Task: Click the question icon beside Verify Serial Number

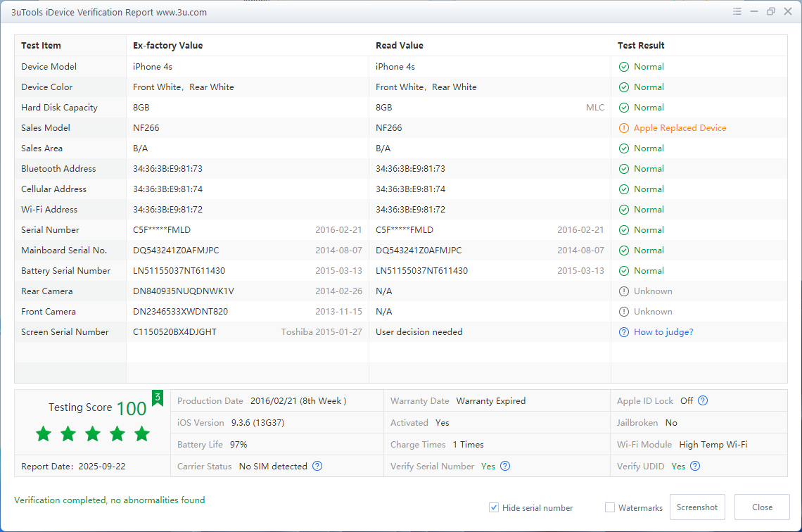Action: point(505,467)
